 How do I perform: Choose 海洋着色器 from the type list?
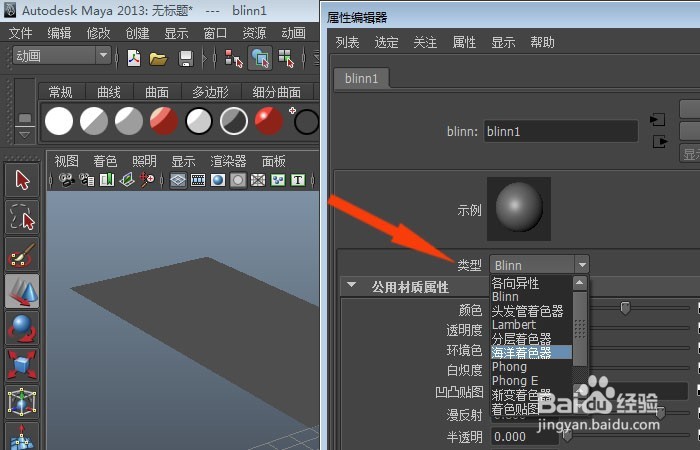pyautogui.click(x=531, y=353)
